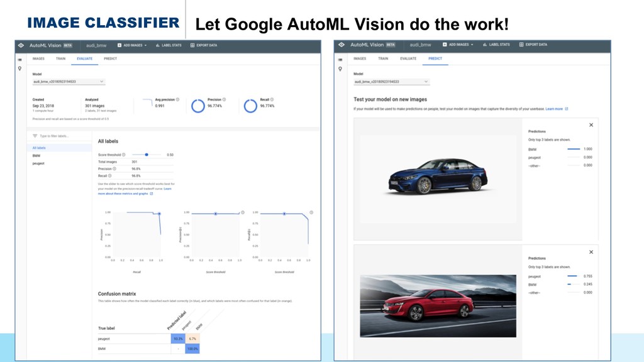
Task: Open Model dropdown in Predict window
Action: (x=391, y=82)
